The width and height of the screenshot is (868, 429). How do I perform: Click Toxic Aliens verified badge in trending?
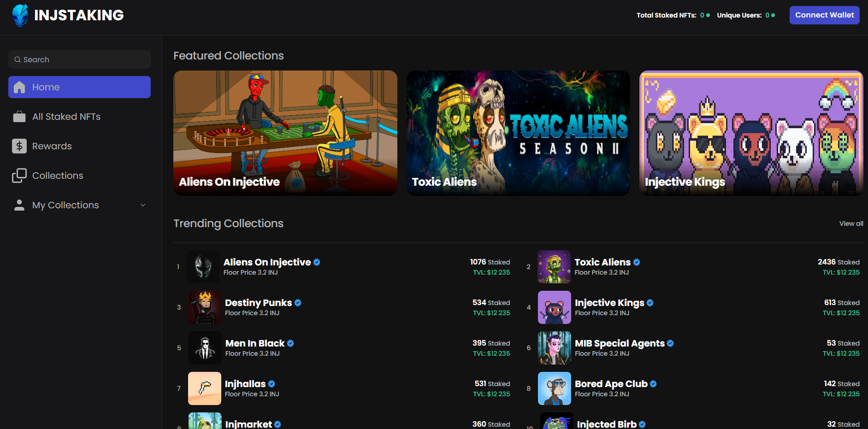(x=637, y=262)
